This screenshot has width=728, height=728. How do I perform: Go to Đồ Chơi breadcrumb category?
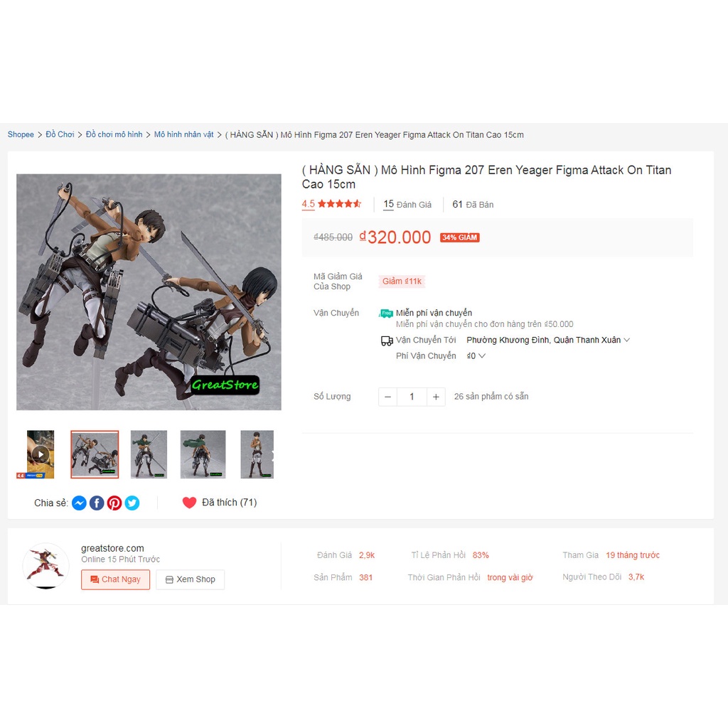tap(60, 134)
